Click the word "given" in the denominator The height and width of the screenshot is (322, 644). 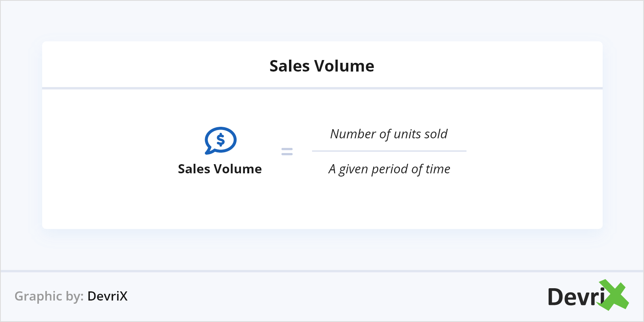[353, 170]
